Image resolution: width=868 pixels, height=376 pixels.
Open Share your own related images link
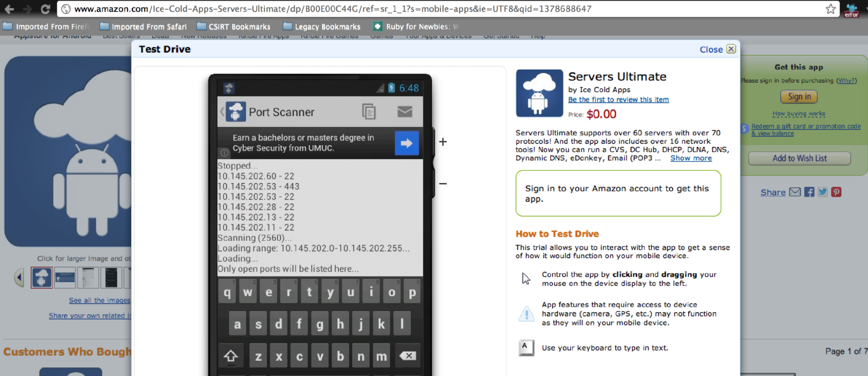click(90, 316)
